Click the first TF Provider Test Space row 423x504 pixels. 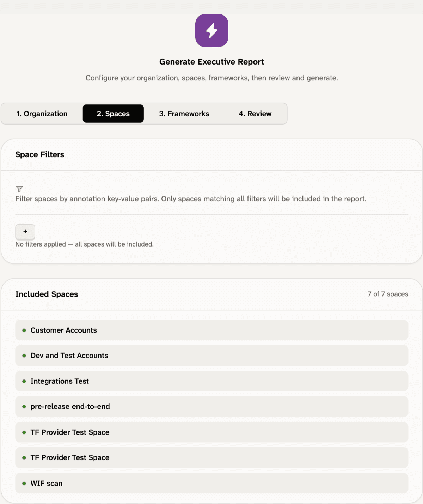[x=211, y=432]
